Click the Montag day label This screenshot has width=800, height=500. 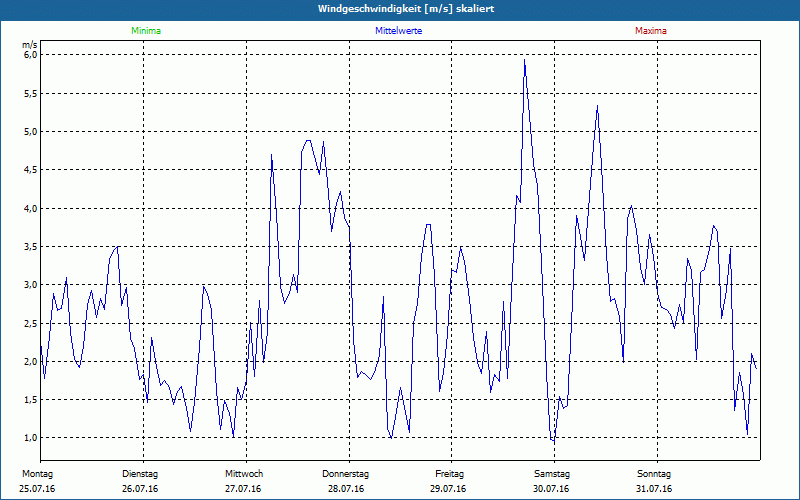pyautogui.click(x=37, y=474)
